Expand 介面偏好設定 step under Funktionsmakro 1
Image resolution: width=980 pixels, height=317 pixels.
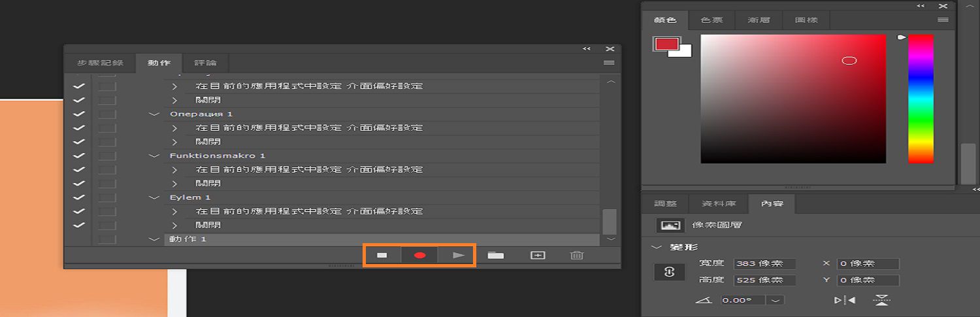click(x=174, y=169)
